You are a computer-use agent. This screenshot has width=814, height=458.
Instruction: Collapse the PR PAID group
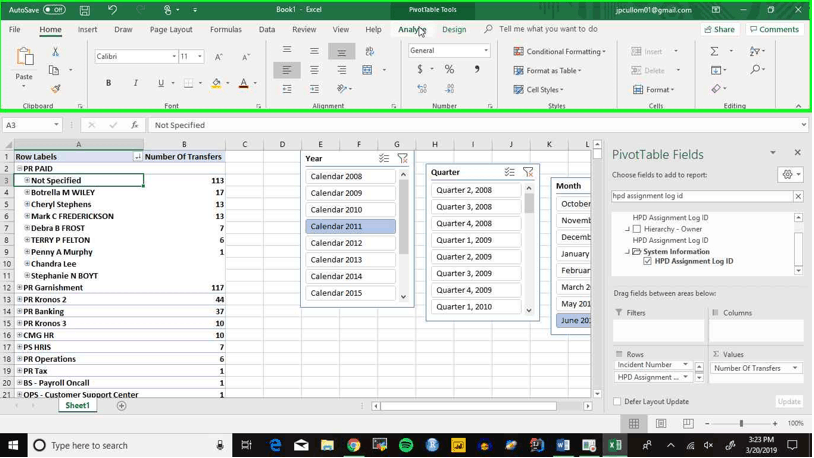pyautogui.click(x=19, y=168)
